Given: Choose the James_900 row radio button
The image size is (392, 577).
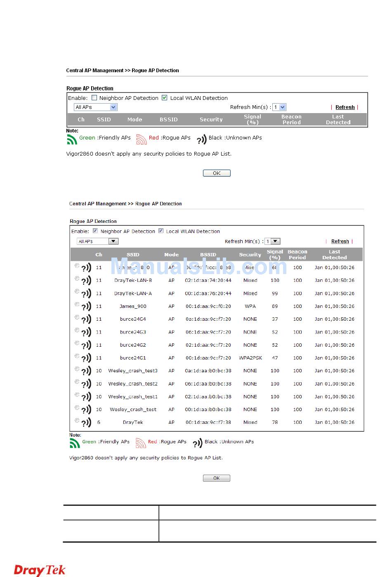Looking at the screenshot, I should pyautogui.click(x=77, y=304).
